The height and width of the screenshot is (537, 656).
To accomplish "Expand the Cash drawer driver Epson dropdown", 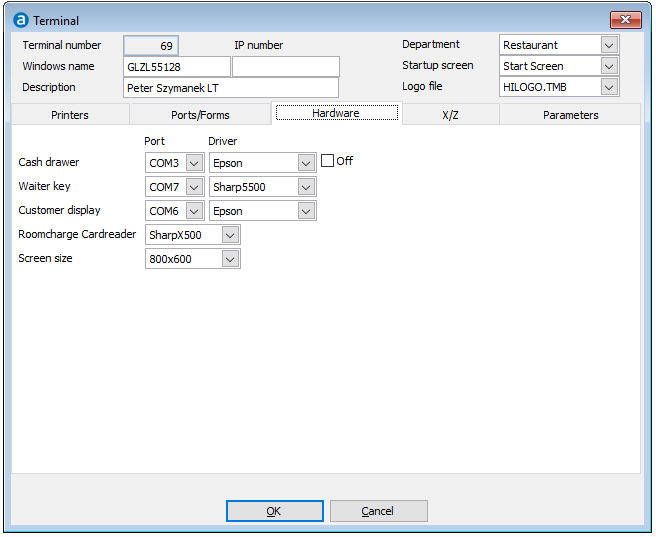I will coord(306,163).
